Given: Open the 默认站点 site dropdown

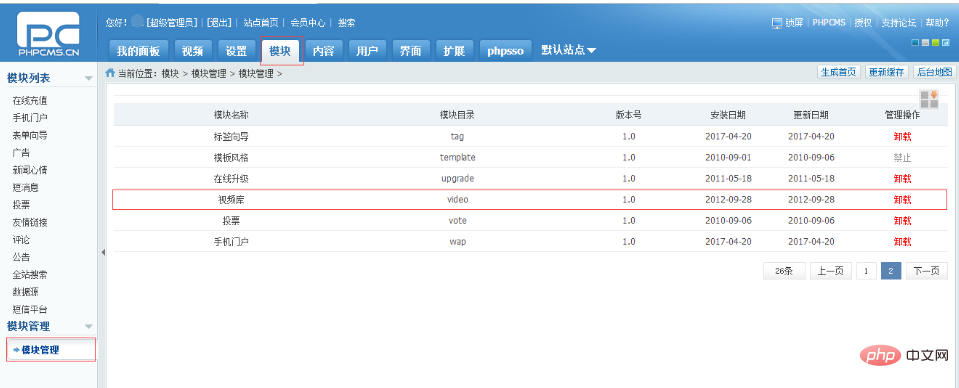Looking at the screenshot, I should click(568, 50).
